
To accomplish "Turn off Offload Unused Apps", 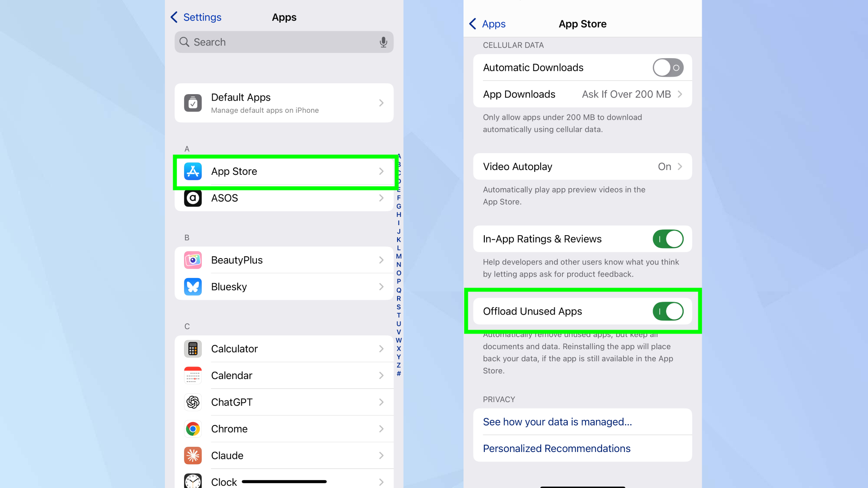I will coord(667,311).
